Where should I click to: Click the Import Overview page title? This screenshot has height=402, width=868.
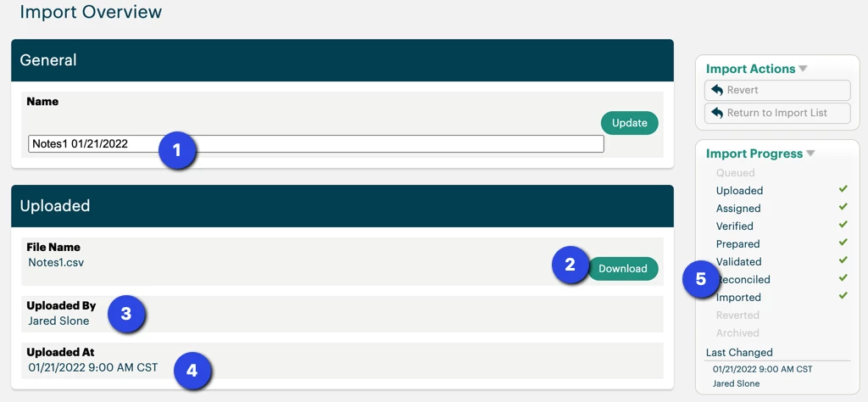click(91, 11)
